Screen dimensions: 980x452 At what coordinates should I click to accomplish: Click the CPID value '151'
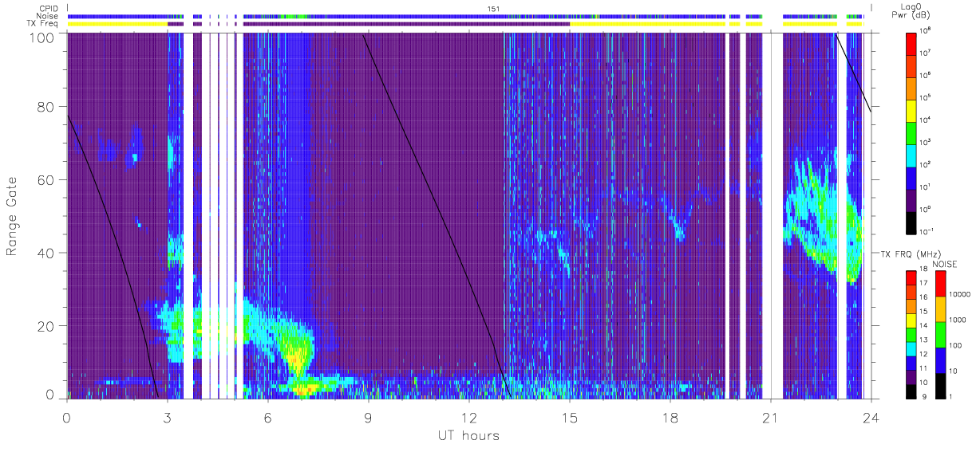coord(494,8)
